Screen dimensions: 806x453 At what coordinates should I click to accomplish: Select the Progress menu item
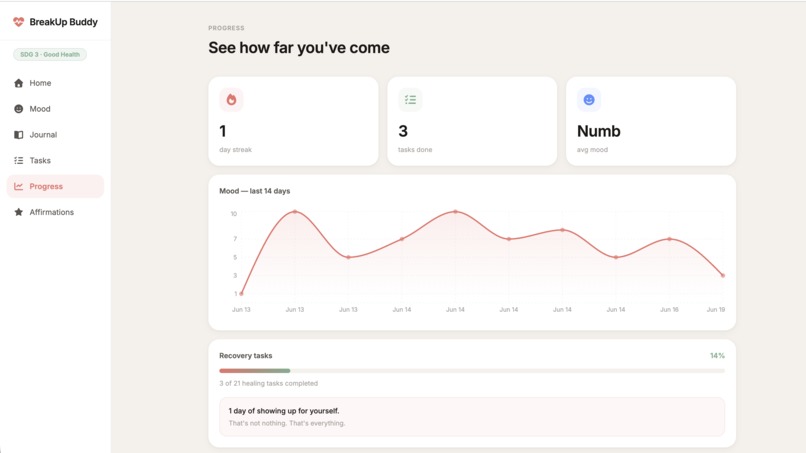(x=55, y=186)
